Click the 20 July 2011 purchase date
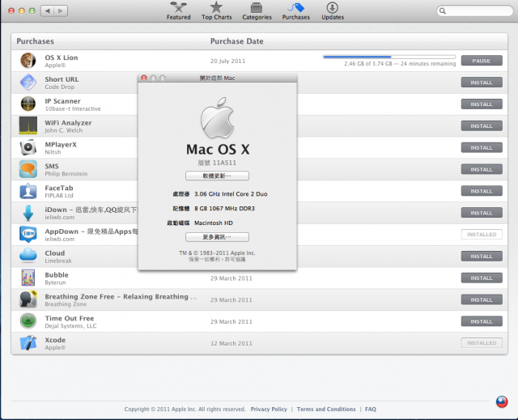 [x=228, y=61]
